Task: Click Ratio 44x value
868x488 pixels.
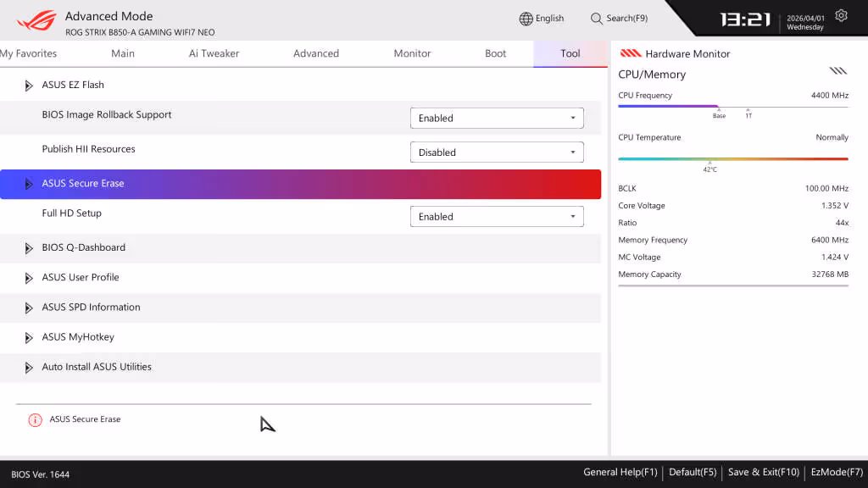Action: pos(842,223)
